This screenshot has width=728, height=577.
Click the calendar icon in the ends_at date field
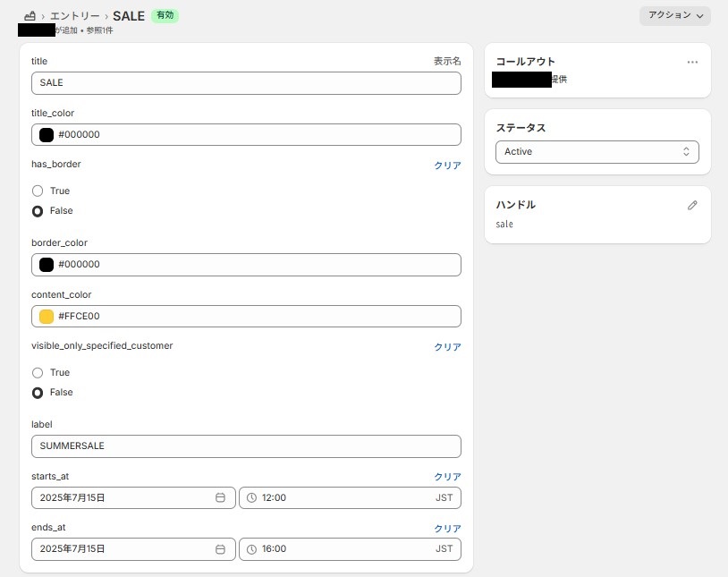click(220, 548)
